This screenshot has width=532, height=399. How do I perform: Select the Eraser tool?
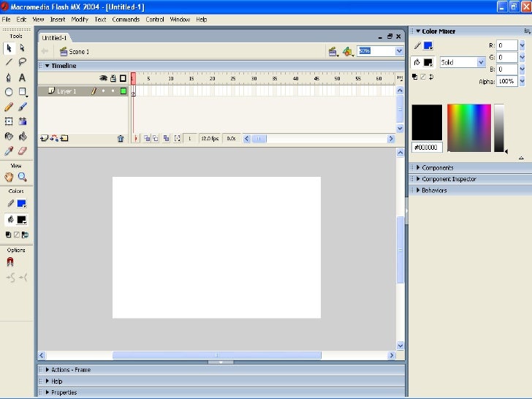[x=23, y=151]
